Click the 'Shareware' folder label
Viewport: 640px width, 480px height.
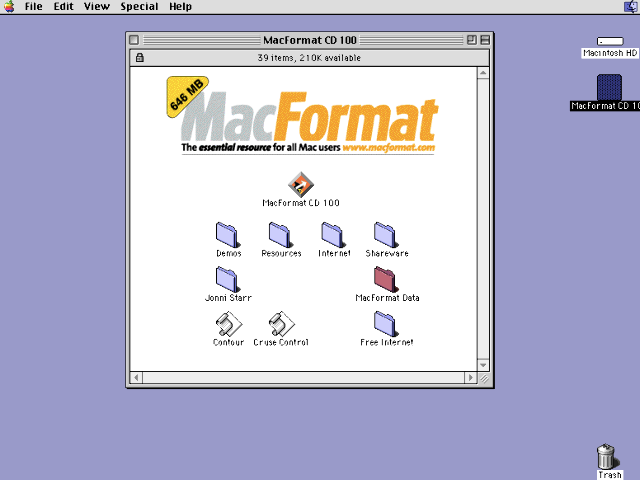387,253
